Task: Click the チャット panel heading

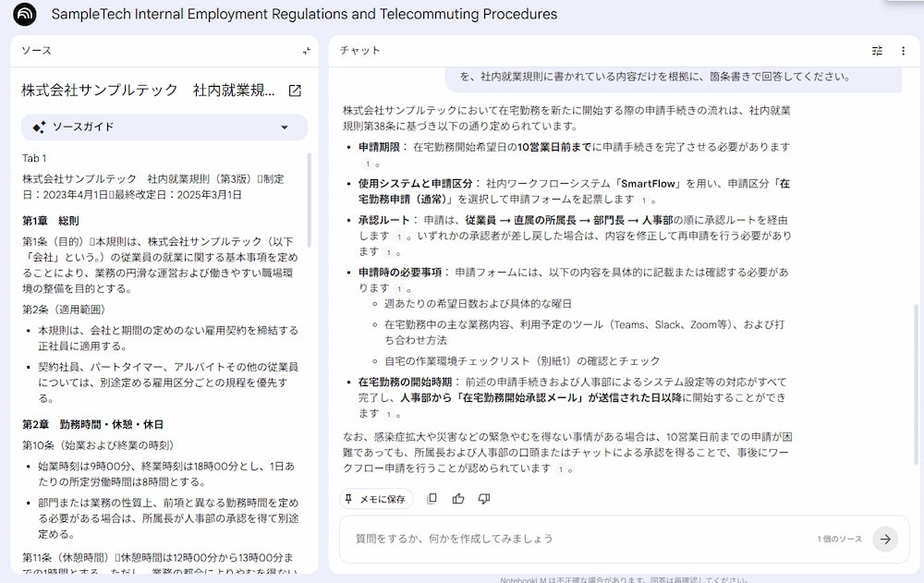Action: pos(360,51)
